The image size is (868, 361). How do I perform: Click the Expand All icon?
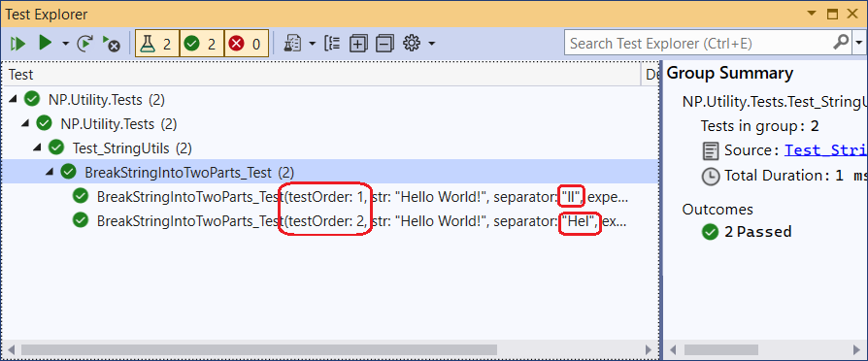tap(358, 44)
